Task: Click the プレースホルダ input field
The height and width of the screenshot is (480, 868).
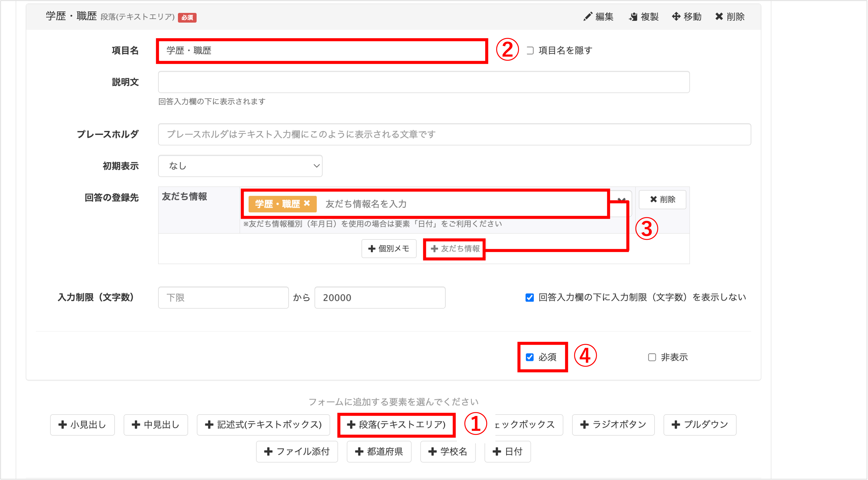Action: pos(455,134)
